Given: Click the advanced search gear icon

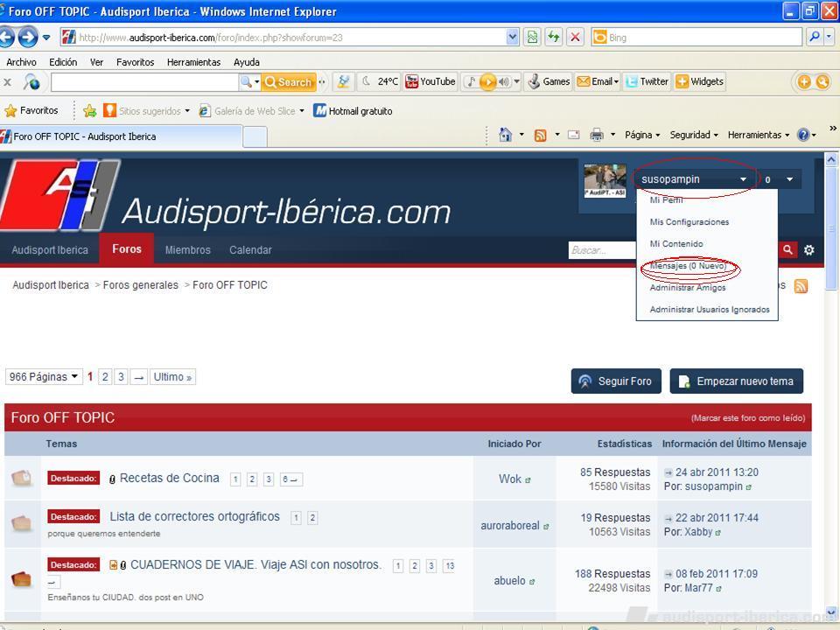Looking at the screenshot, I should [x=808, y=249].
